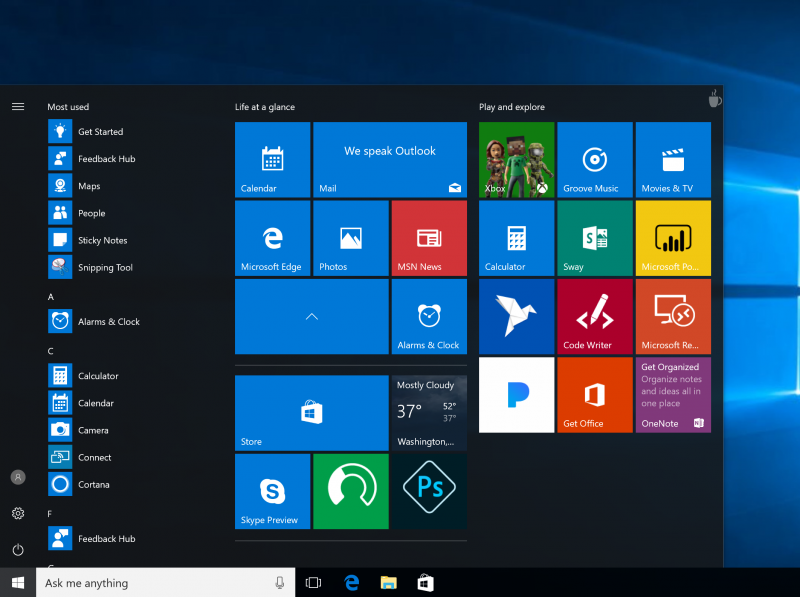Launch the Code Writer tile
Screen dimensions: 800x597
pos(595,316)
